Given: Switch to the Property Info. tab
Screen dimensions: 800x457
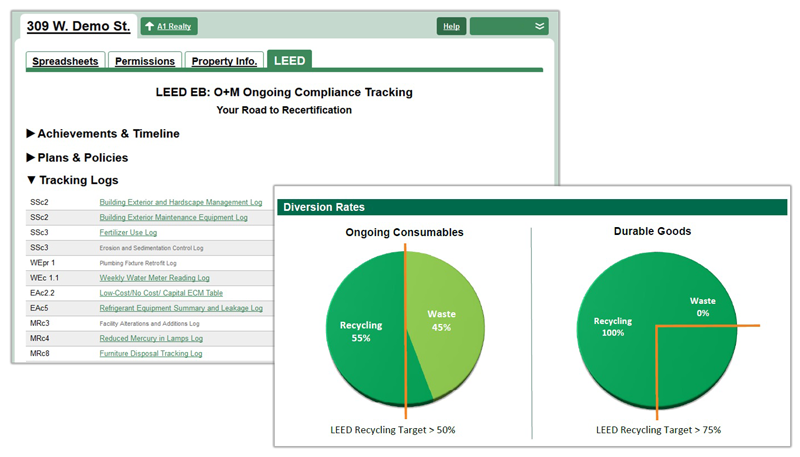Looking at the screenshot, I should (x=224, y=61).
